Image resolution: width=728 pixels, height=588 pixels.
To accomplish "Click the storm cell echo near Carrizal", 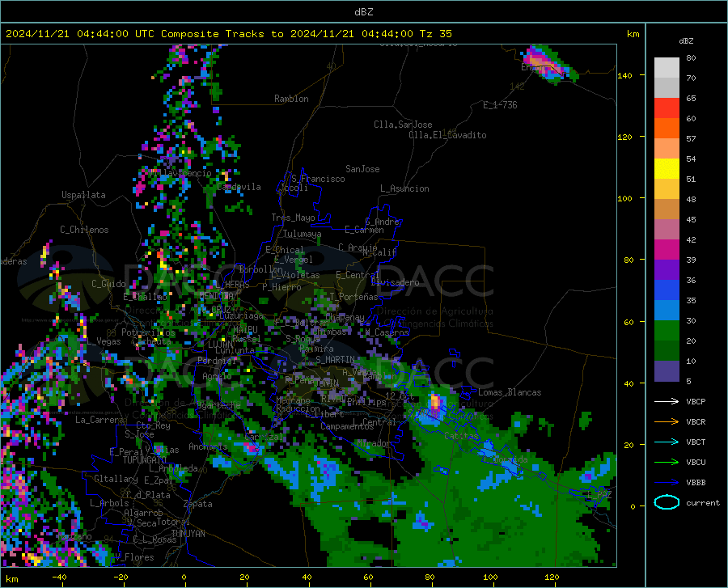I will pyautogui.click(x=252, y=447).
